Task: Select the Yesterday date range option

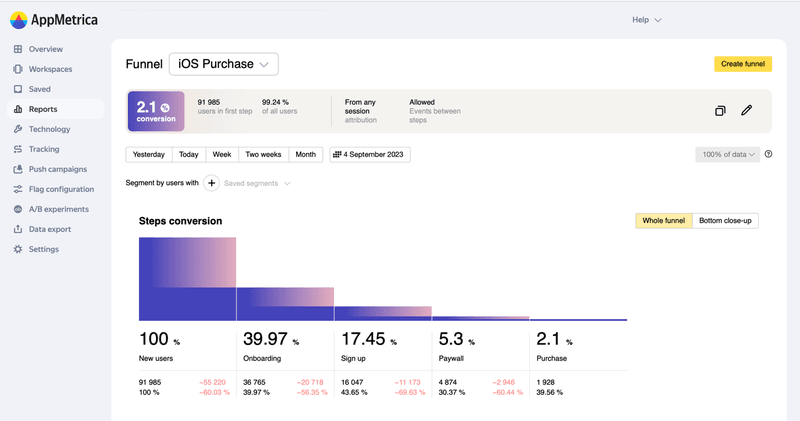Action: (149, 155)
